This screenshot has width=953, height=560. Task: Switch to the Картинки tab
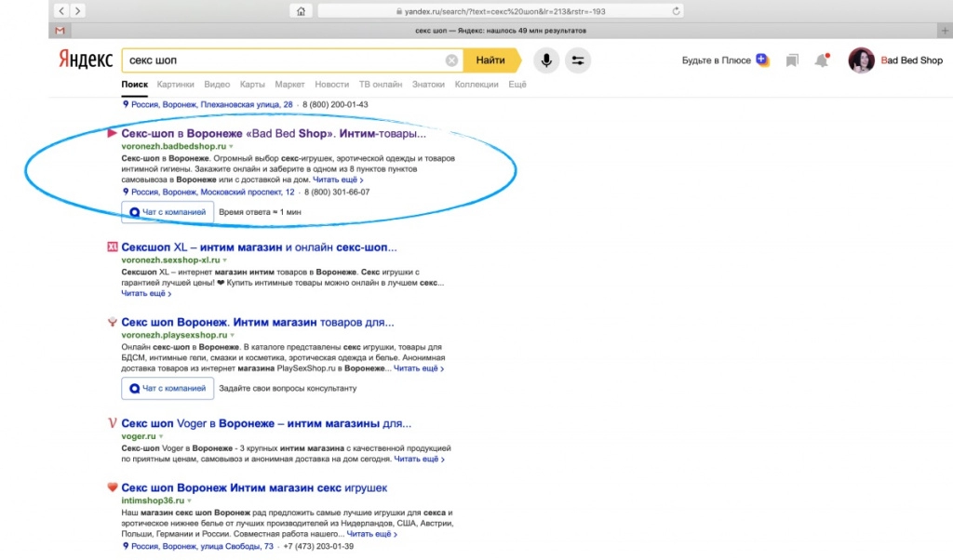(176, 85)
